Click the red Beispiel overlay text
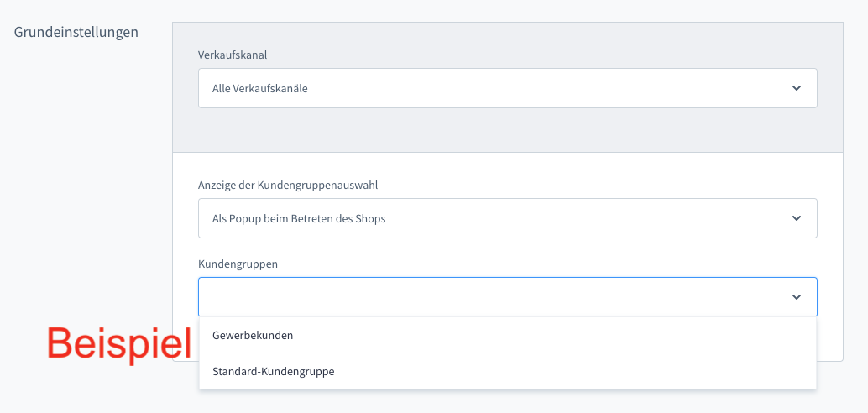The width and height of the screenshot is (868, 413). [x=107, y=343]
